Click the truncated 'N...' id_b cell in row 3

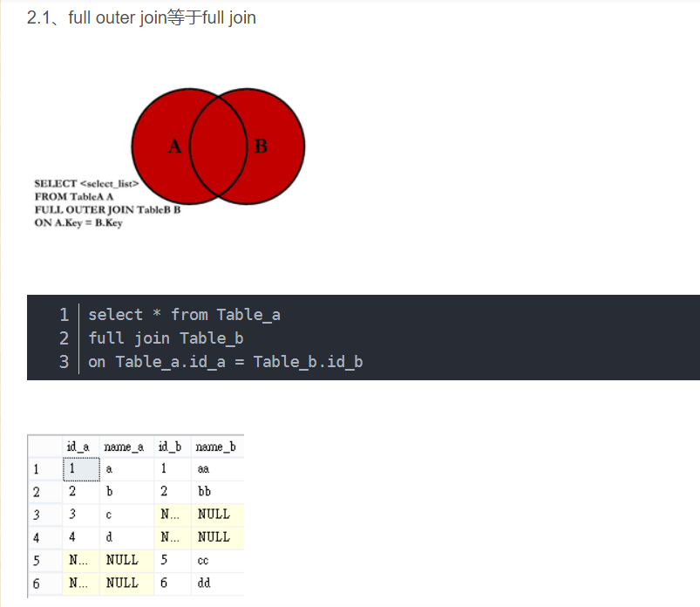click(173, 515)
